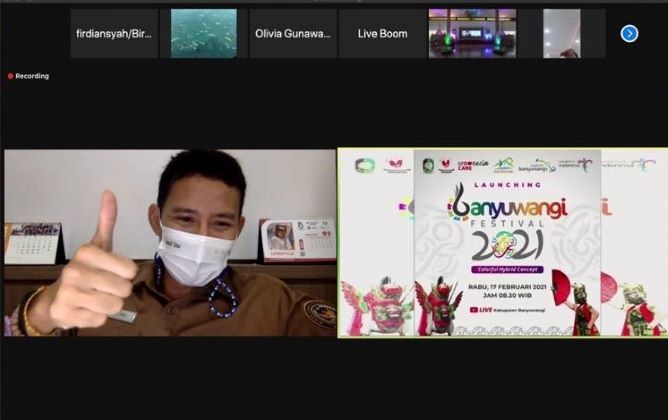
Task: Open the underwater fish video thumbnail
Action: click(204, 34)
